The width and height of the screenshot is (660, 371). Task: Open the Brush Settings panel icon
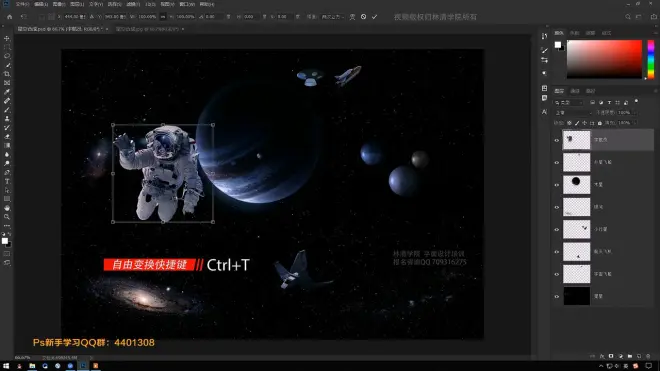(x=544, y=50)
